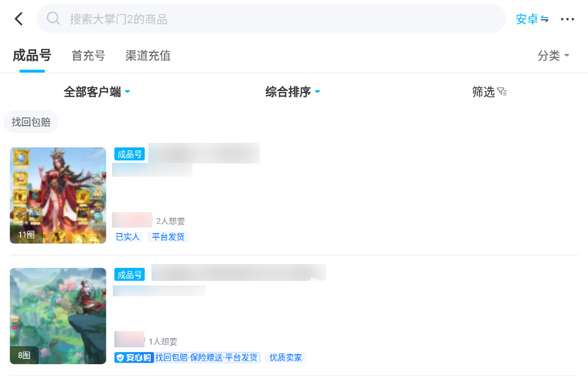Click the 安心购 shield badge

133,357
